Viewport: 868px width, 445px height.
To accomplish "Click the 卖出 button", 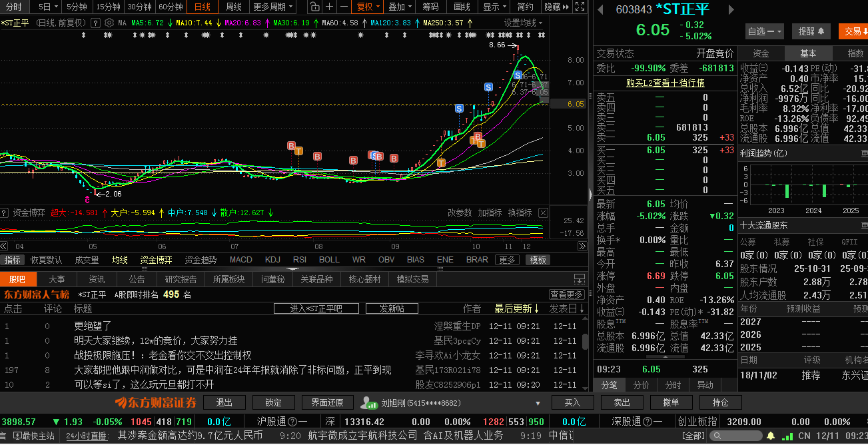I will (622, 402).
